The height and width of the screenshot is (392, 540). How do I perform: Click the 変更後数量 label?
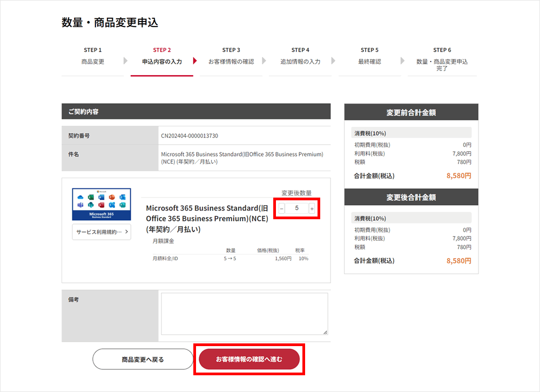(296, 193)
